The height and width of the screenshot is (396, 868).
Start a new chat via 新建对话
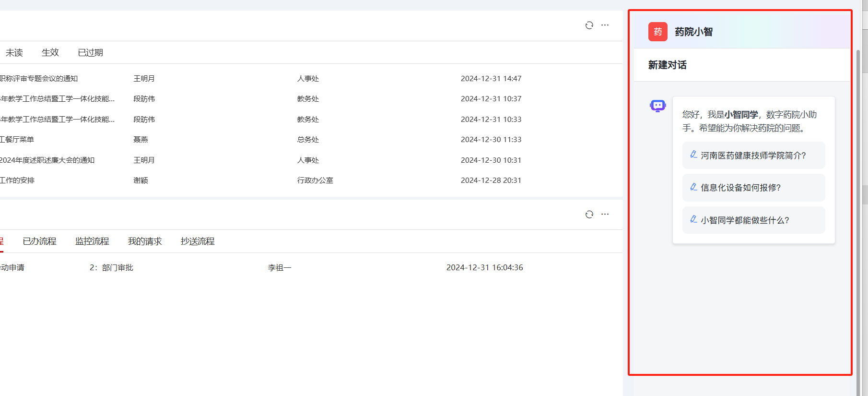pos(667,65)
